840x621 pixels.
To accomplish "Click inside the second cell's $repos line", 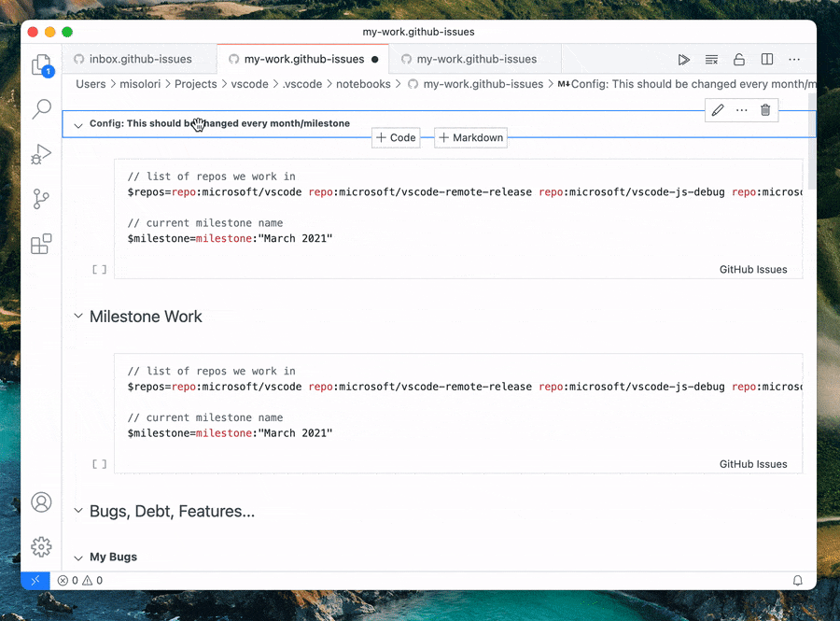I will point(464,387).
